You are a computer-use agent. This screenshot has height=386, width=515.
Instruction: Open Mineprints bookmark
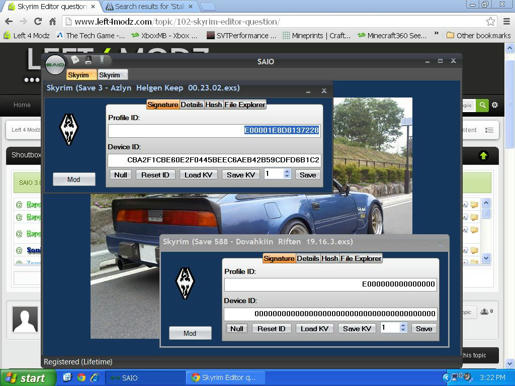pyautogui.click(x=317, y=35)
